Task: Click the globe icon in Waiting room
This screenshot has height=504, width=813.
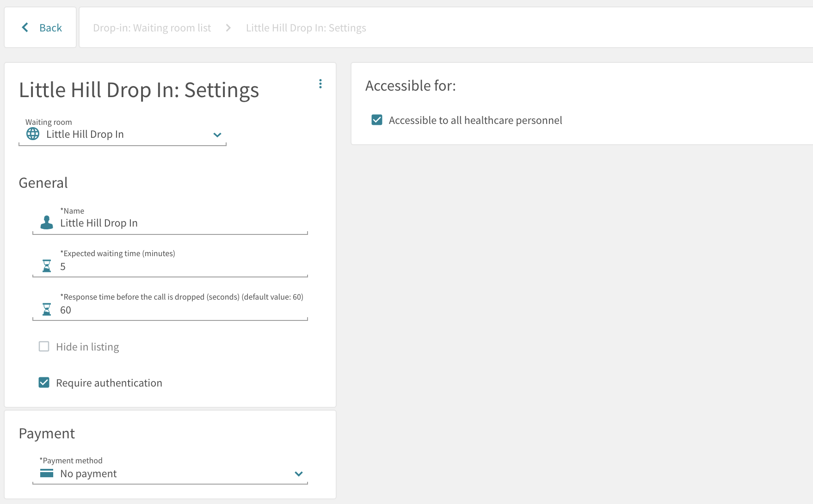Action: [x=33, y=134]
